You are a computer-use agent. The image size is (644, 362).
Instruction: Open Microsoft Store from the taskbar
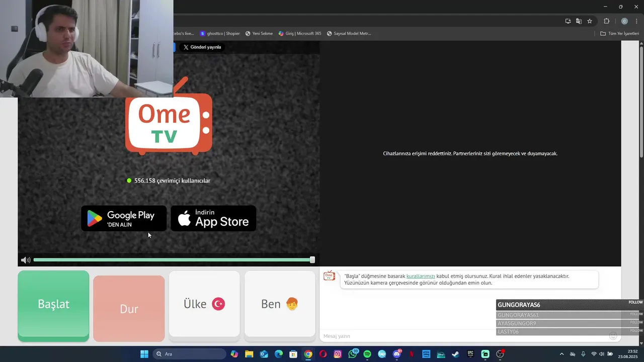[293, 354]
